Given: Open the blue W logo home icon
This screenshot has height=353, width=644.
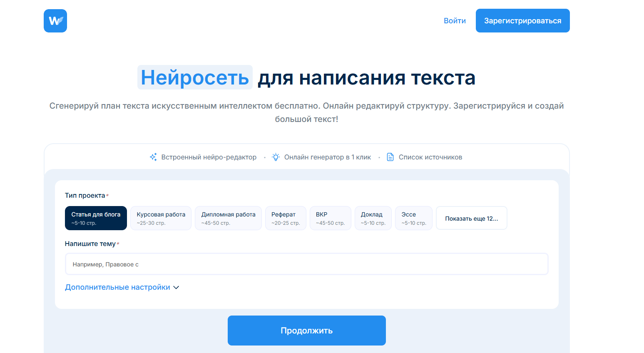Looking at the screenshot, I should click(x=55, y=21).
